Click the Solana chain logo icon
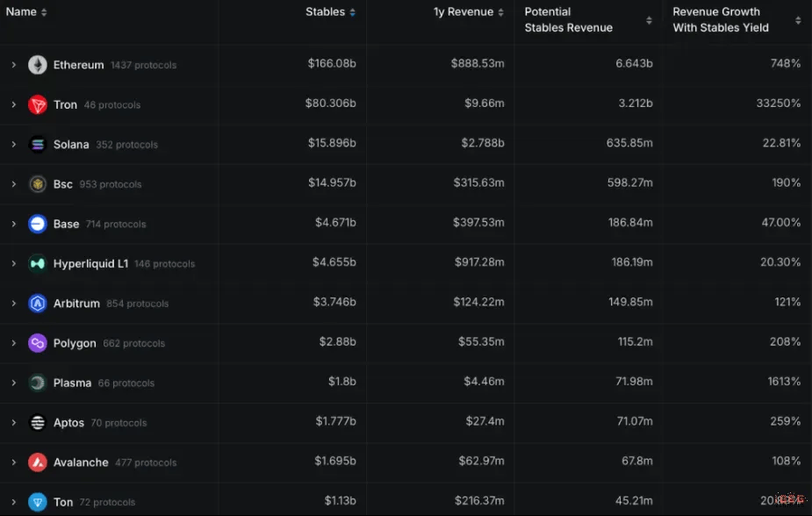 pyautogui.click(x=37, y=145)
